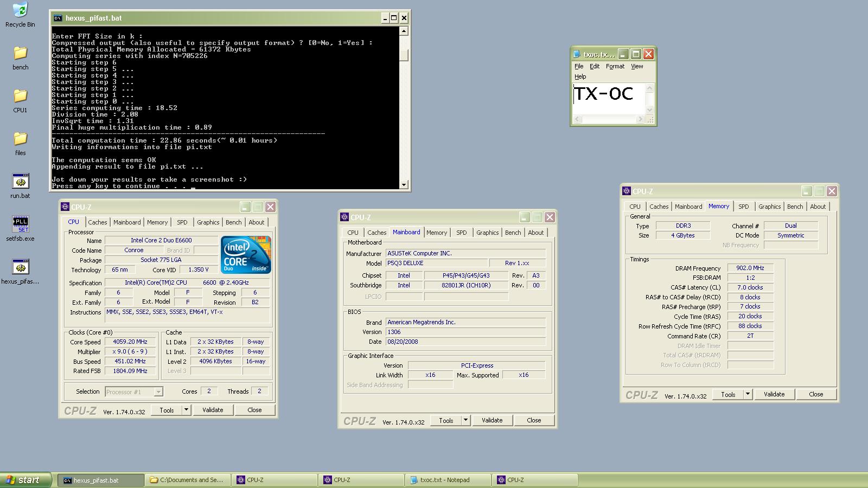Open C:\Documents and Se... taskbar item
Screen dimensions: 868x488
(x=188, y=480)
